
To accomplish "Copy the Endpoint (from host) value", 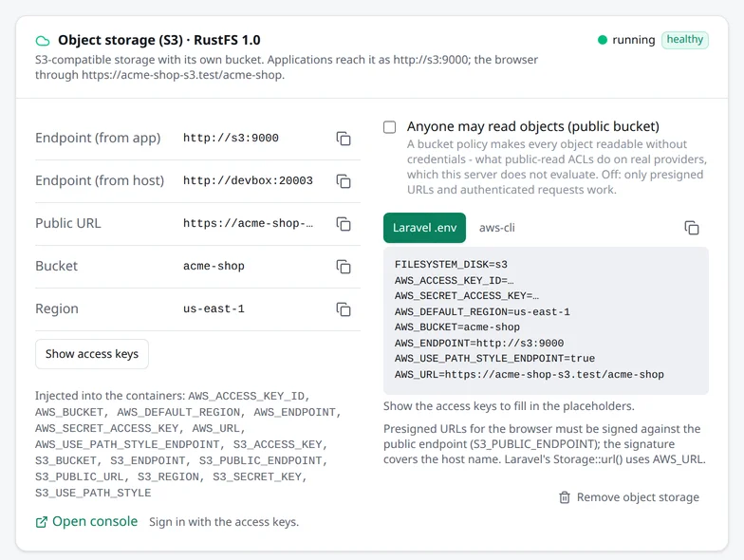I will [344, 181].
